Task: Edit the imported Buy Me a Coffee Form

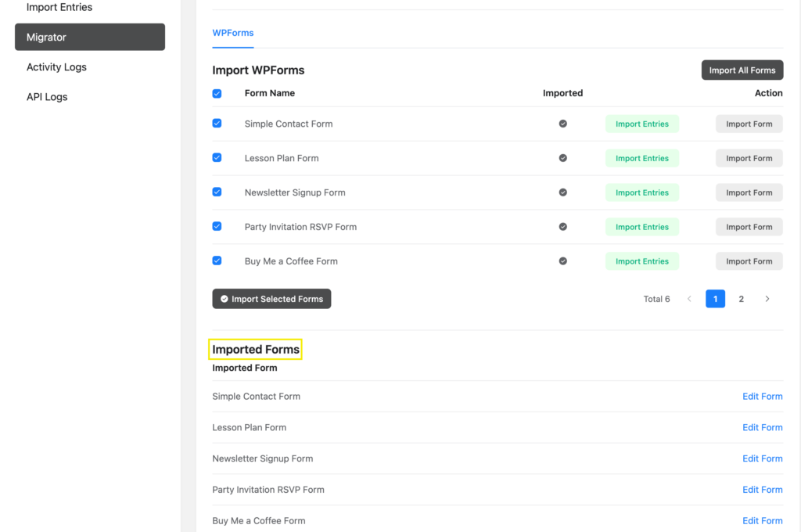Action: pos(762,521)
